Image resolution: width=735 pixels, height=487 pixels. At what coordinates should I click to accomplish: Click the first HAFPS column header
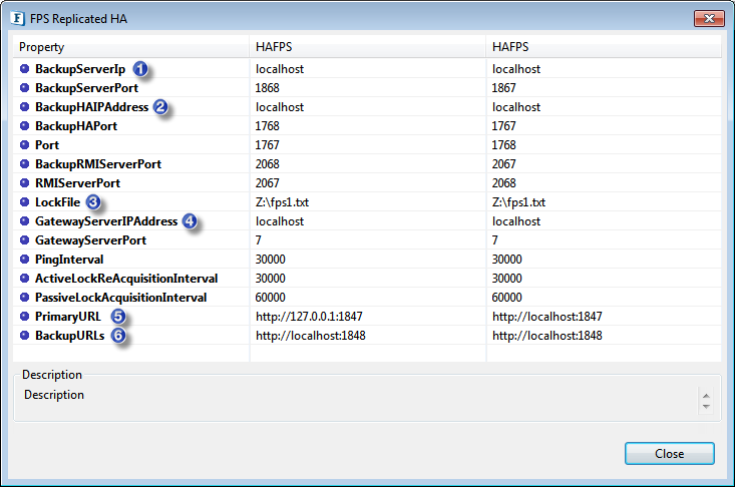[x=368, y=47]
